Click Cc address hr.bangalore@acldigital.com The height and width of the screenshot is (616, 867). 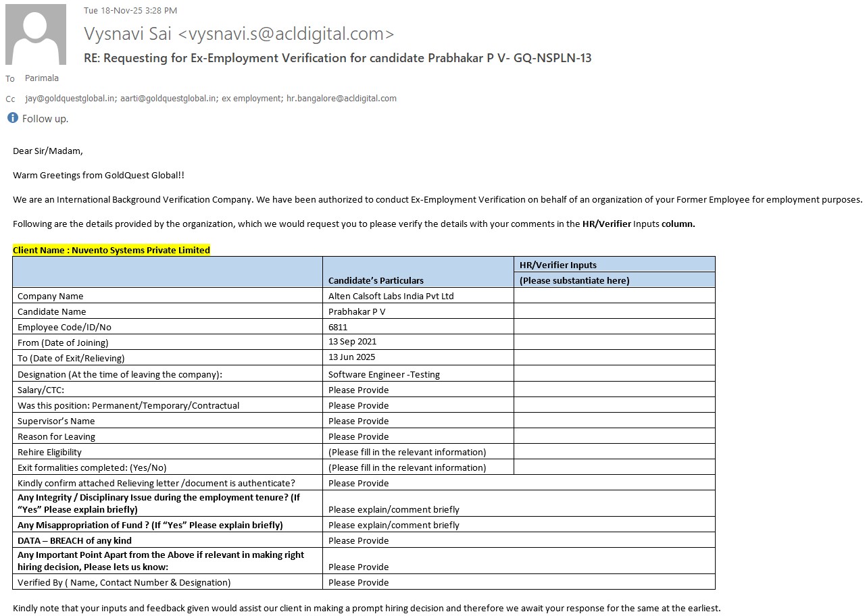341,99
